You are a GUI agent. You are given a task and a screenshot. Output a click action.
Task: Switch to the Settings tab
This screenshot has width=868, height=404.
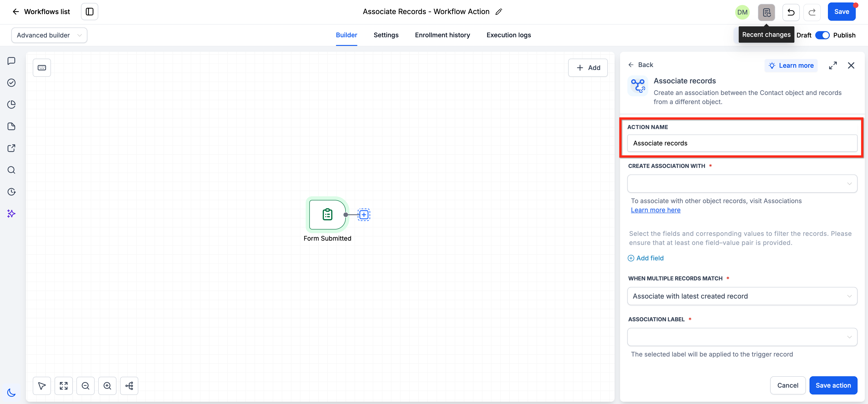pos(386,35)
